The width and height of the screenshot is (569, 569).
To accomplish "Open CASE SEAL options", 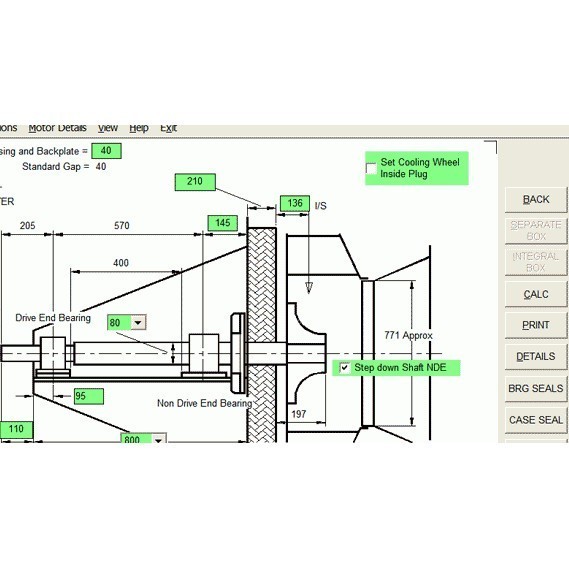I will [x=536, y=420].
